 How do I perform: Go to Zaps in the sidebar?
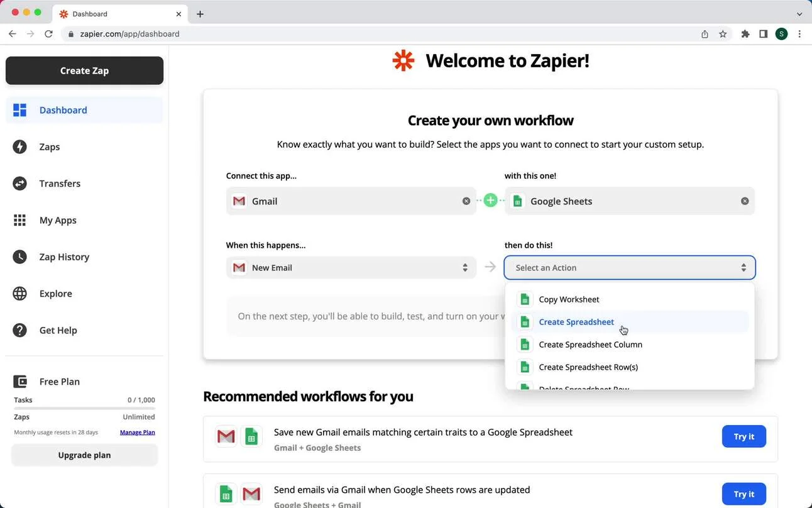[x=84, y=146]
